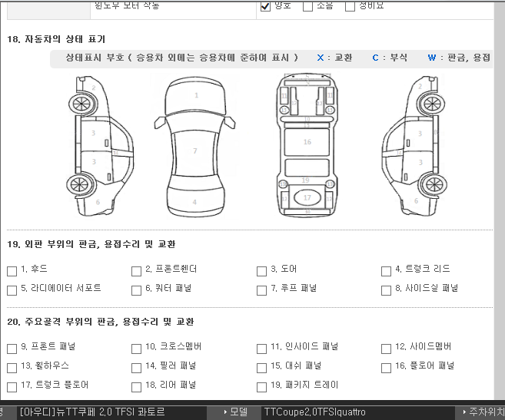The image size is (505, 420).
Task: Toggle the 6. 쿼터 패널 checkbox
Action: (136, 290)
